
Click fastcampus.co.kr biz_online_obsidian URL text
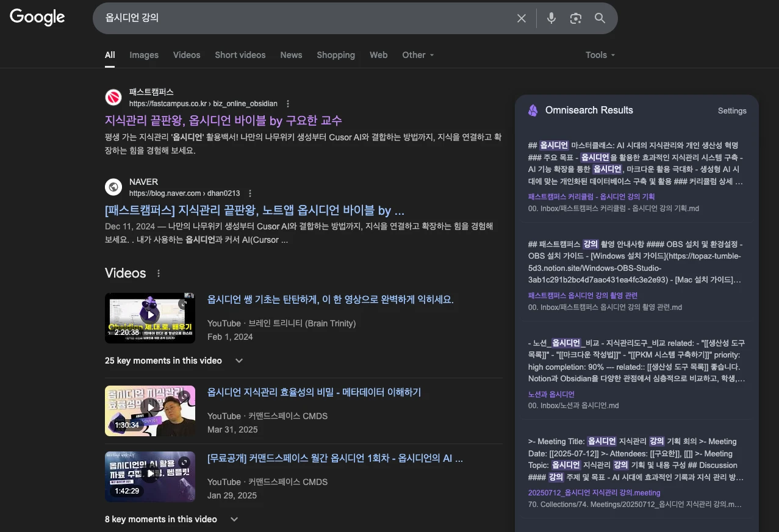click(x=203, y=104)
